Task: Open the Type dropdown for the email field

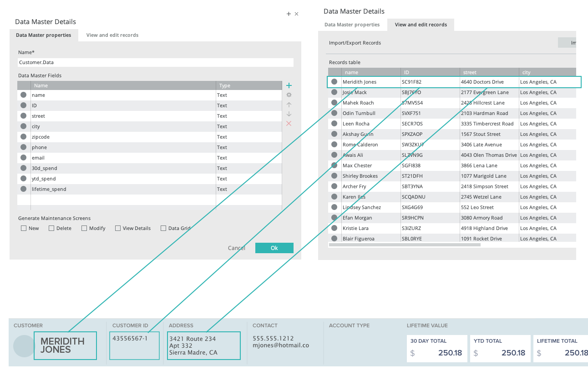Action: (x=248, y=158)
